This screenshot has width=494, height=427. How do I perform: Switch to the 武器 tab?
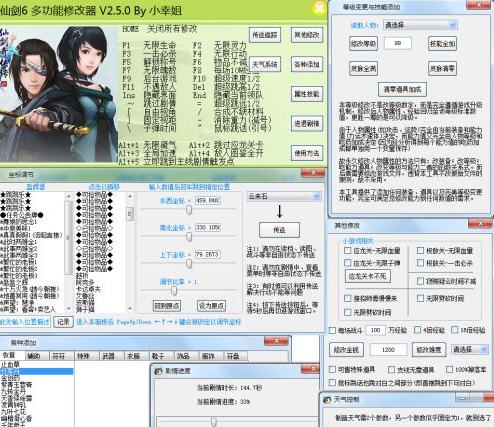click(x=108, y=356)
